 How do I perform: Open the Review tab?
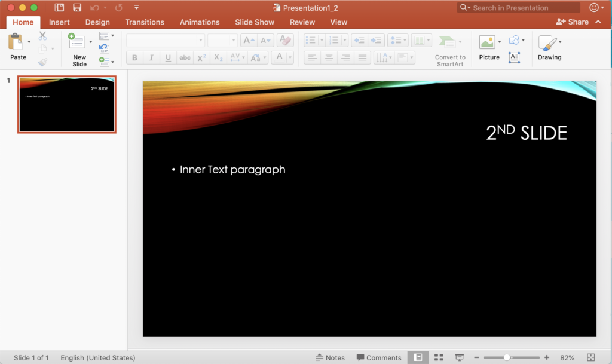tap(302, 22)
